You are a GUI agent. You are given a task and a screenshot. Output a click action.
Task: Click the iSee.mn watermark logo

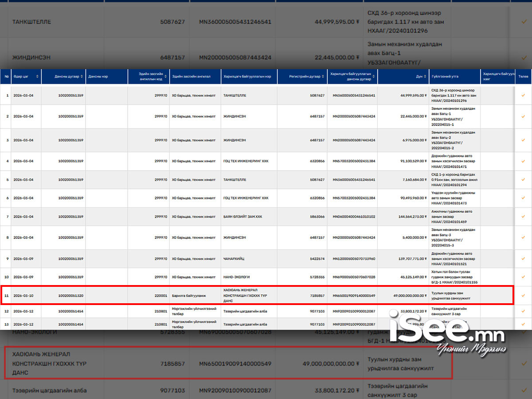point(448,331)
